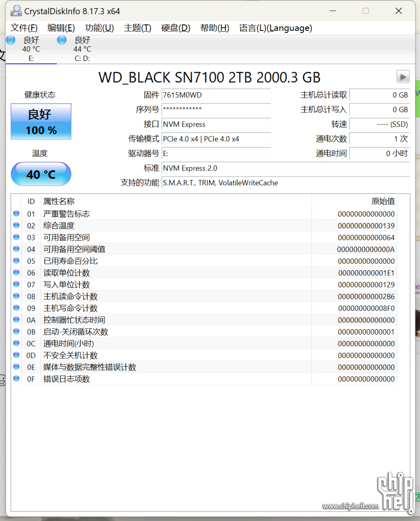This screenshot has height=521, width=420.
Task: Click the firmware field 7615M0WD
Action: 216,95
